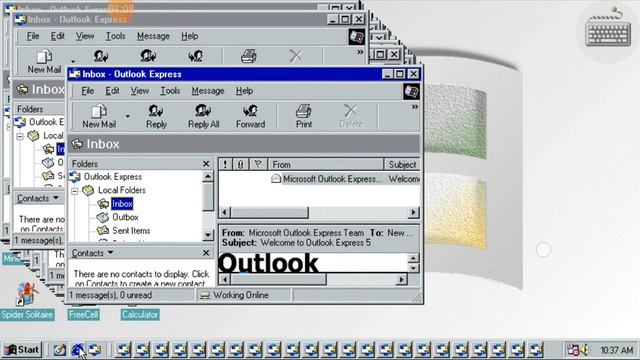This screenshot has height=360, width=640.
Task: Sort by Attachment column header
Action: click(240, 164)
